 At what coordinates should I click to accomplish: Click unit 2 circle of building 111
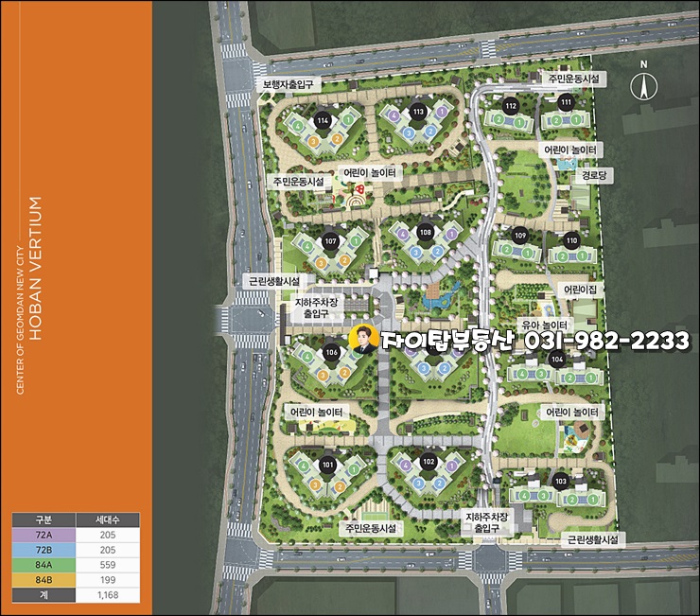[x=556, y=120]
